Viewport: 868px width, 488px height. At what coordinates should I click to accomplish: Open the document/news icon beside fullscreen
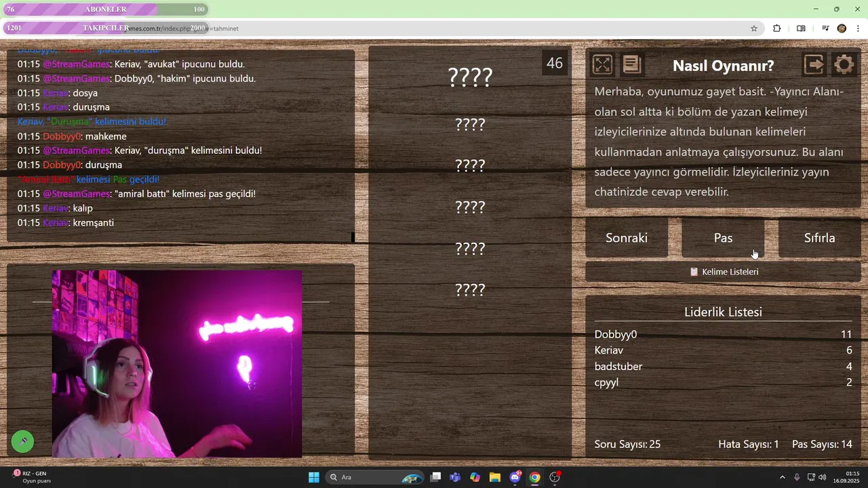coord(632,65)
